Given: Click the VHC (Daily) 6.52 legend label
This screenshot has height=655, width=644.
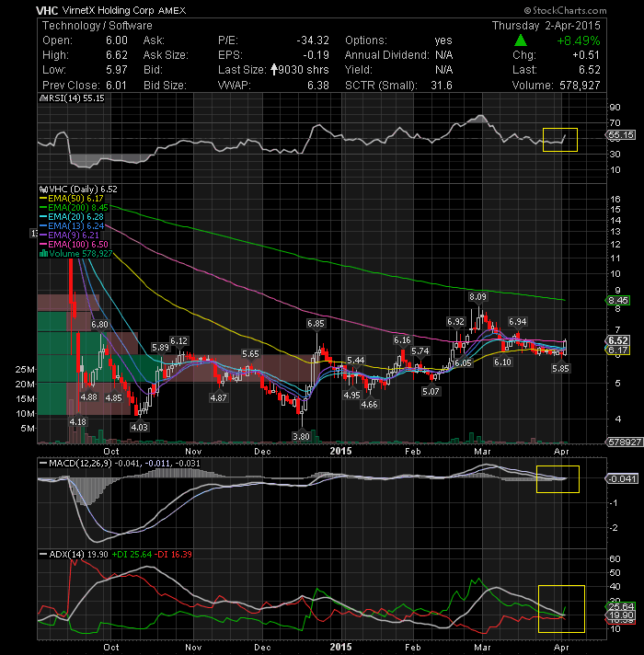Looking at the screenshot, I should [x=78, y=190].
